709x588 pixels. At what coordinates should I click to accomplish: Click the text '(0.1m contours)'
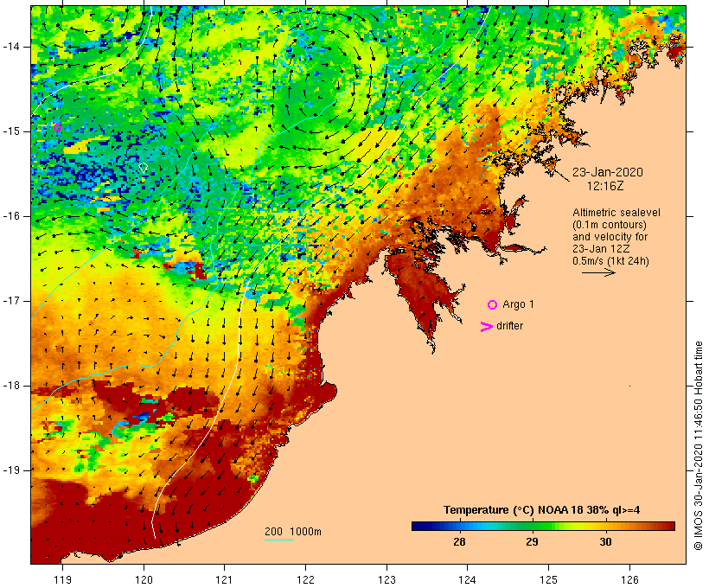point(610,225)
